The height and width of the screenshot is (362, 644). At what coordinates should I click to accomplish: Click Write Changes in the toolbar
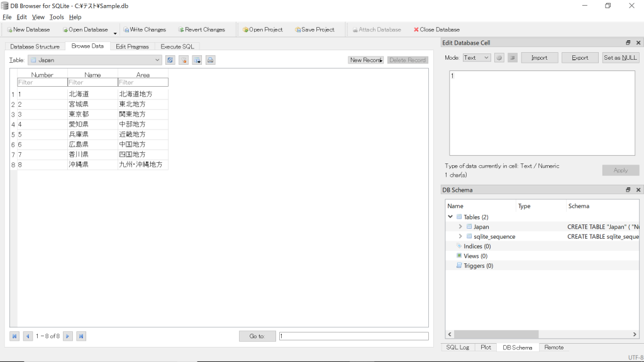coord(145,30)
